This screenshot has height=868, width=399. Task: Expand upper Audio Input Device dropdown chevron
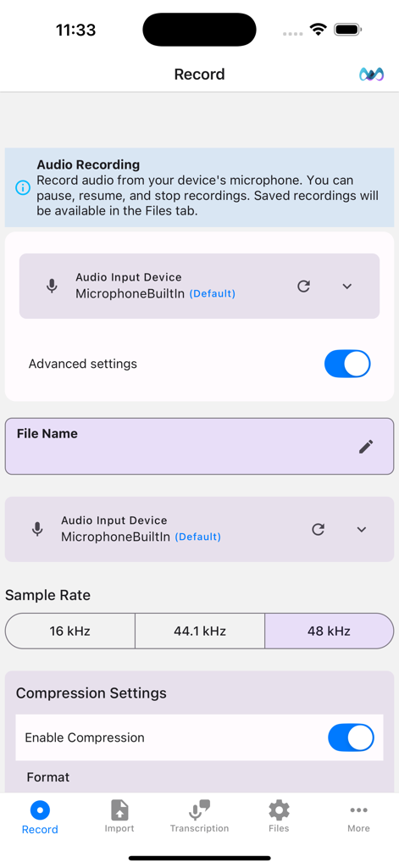[347, 287]
